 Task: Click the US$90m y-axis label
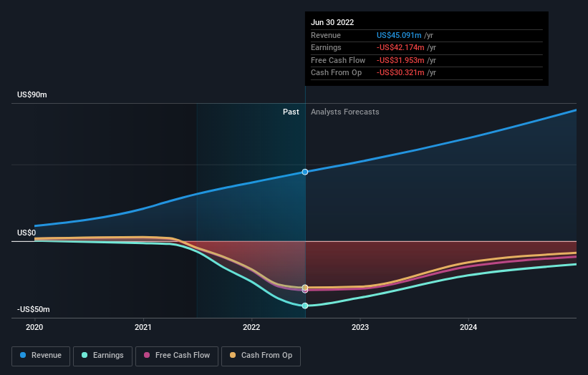[32, 94]
